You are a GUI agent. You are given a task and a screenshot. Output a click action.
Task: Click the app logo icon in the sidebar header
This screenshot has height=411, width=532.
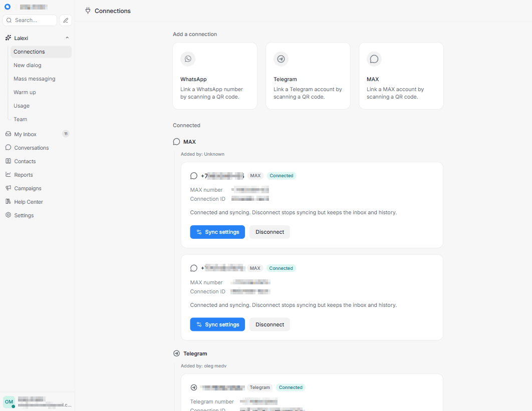click(8, 7)
